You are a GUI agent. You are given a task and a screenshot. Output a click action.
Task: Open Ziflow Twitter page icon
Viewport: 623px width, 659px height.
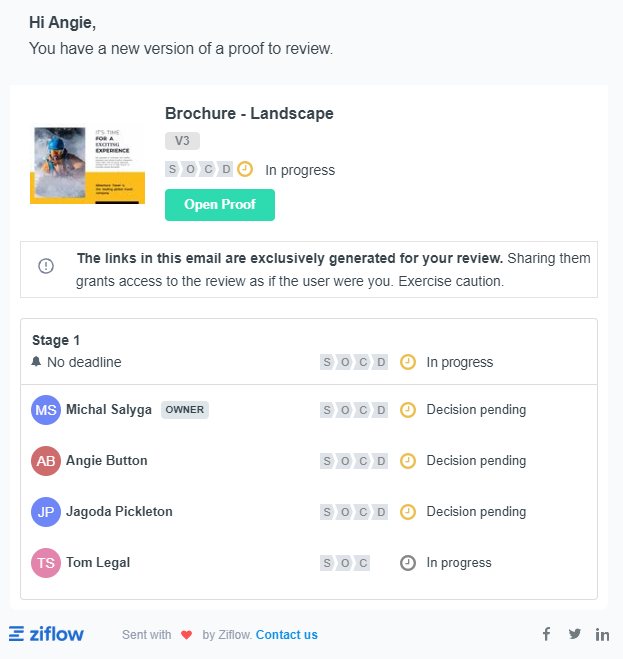coord(574,634)
